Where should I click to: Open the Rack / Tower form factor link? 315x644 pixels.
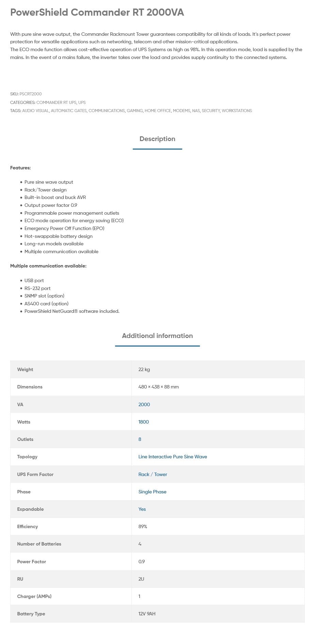(153, 474)
